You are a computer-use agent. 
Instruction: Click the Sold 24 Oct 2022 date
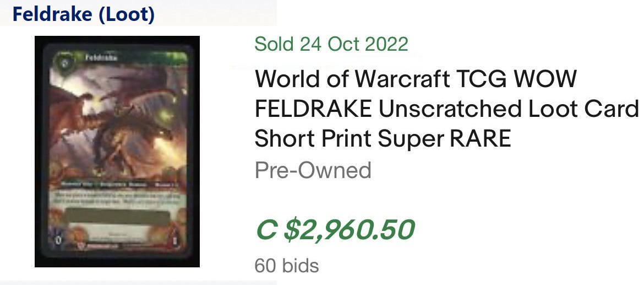point(331,44)
